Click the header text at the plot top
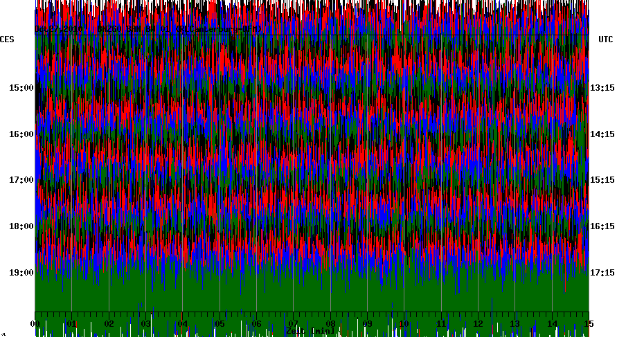The width and height of the screenshot is (644, 342). click(x=149, y=30)
